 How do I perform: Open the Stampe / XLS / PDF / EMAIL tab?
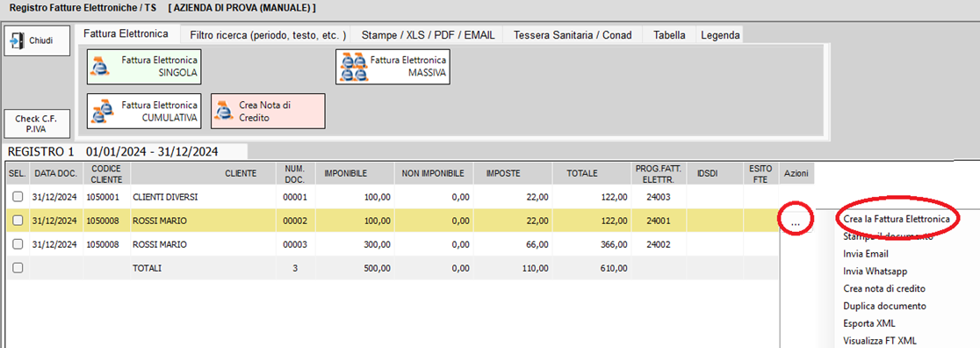[429, 35]
